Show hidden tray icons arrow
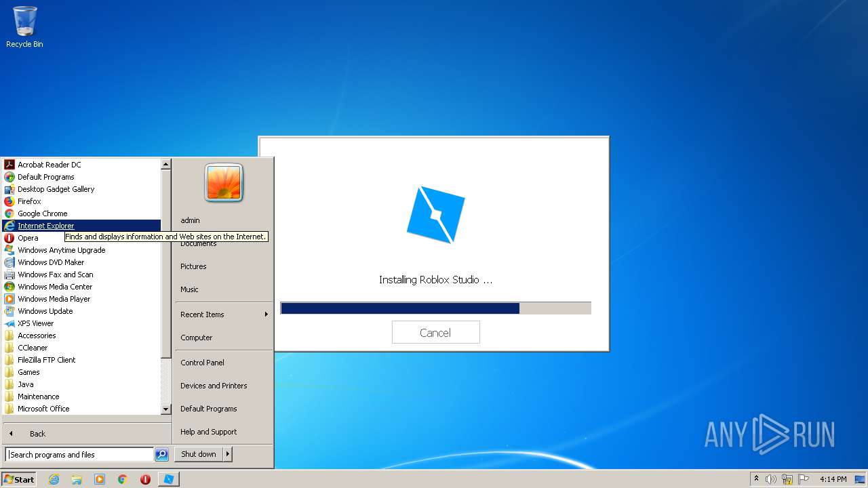 [x=756, y=479]
